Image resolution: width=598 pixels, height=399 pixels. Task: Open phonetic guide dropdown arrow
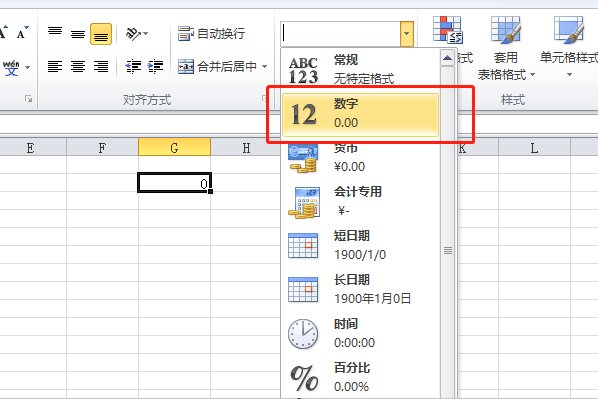click(x=27, y=68)
